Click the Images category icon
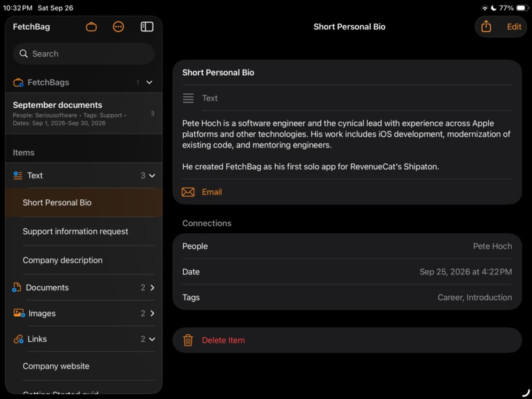 [19, 313]
